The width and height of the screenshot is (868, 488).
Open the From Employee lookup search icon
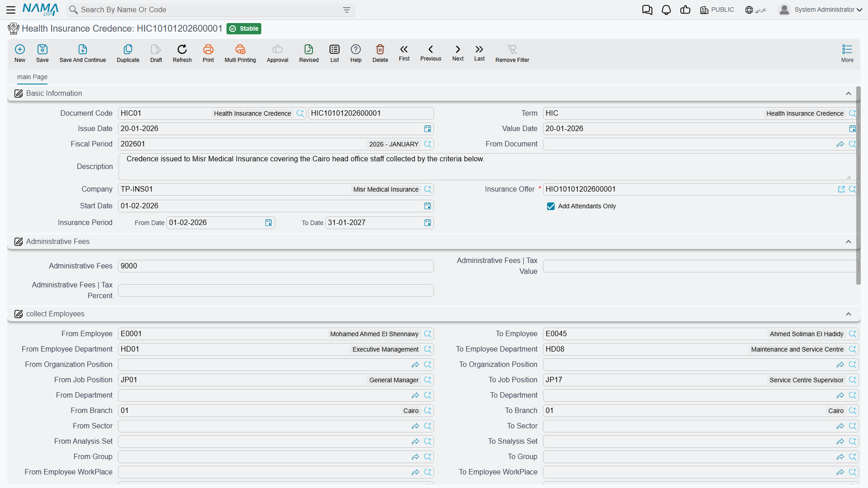(x=428, y=334)
